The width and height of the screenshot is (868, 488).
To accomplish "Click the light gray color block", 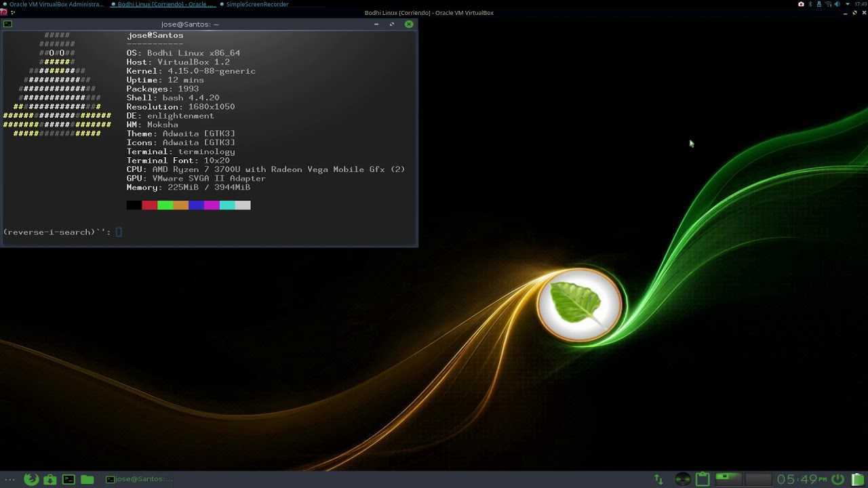I will [x=243, y=205].
